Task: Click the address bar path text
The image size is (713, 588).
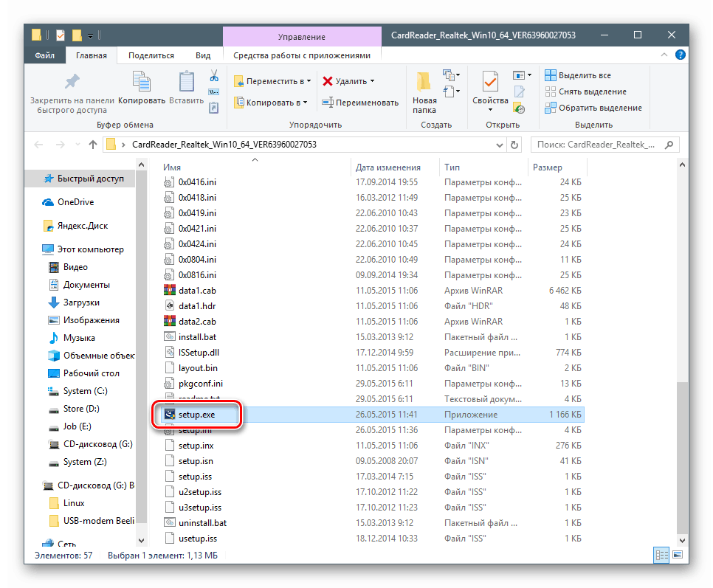Action: tap(224, 145)
